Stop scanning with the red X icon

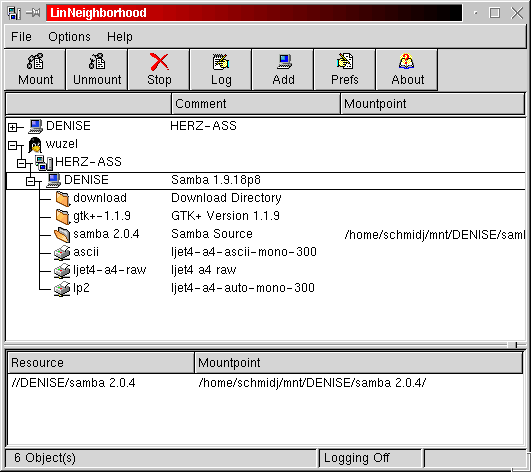159,62
